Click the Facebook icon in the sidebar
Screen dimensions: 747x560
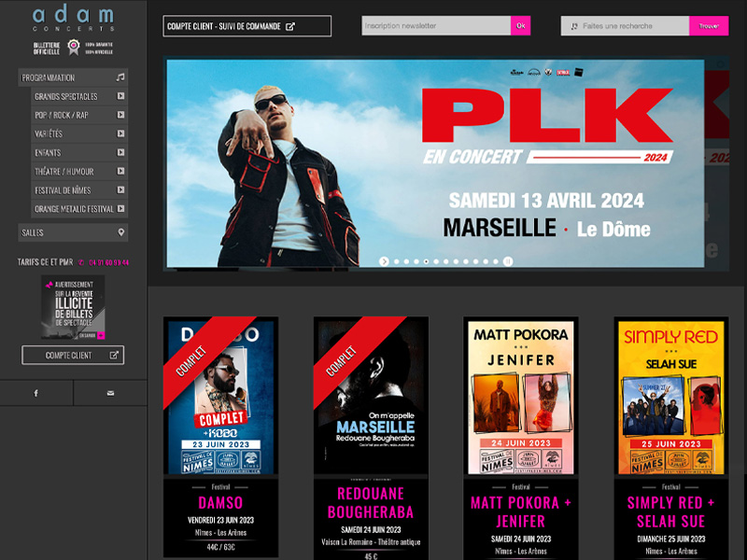(x=36, y=393)
